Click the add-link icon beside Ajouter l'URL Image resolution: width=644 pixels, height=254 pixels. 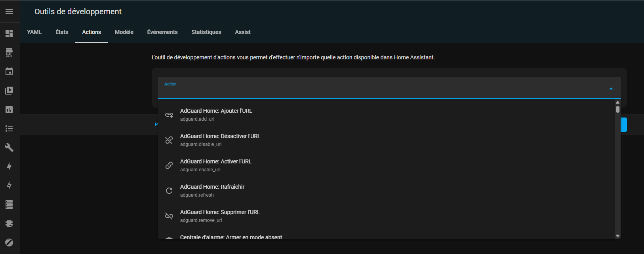[x=169, y=115]
